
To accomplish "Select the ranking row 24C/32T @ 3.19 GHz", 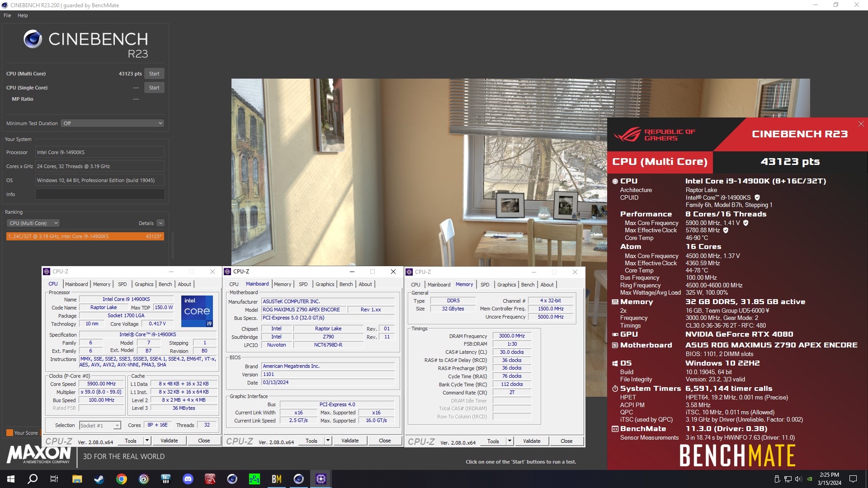I will [85, 236].
